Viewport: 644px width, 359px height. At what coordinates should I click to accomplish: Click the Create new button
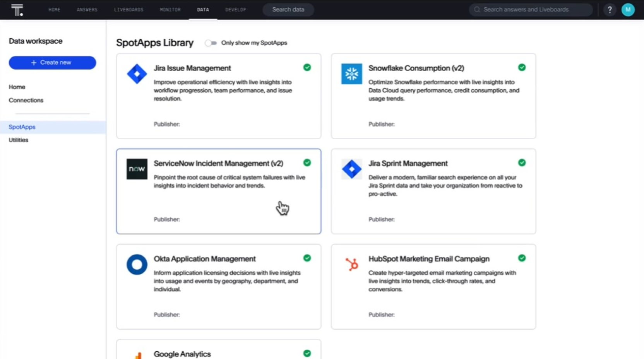coord(52,62)
